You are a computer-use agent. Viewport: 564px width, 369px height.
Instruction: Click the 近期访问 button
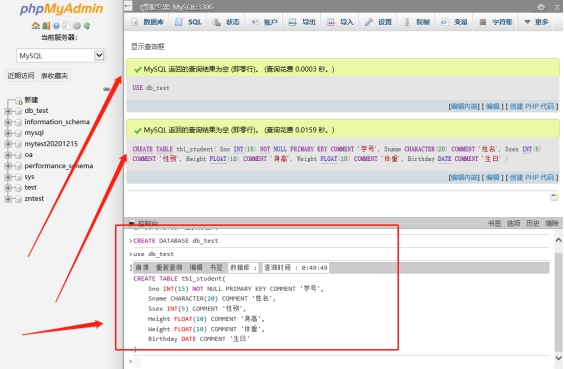21,76
